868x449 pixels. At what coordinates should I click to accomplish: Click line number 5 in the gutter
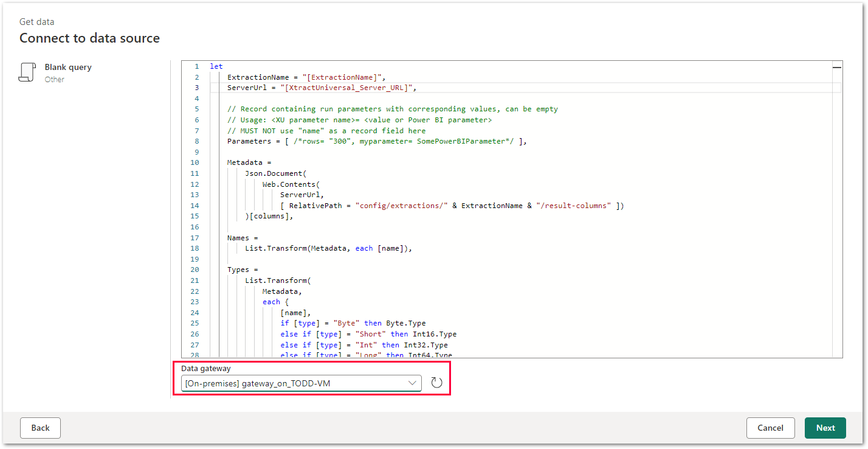click(196, 110)
